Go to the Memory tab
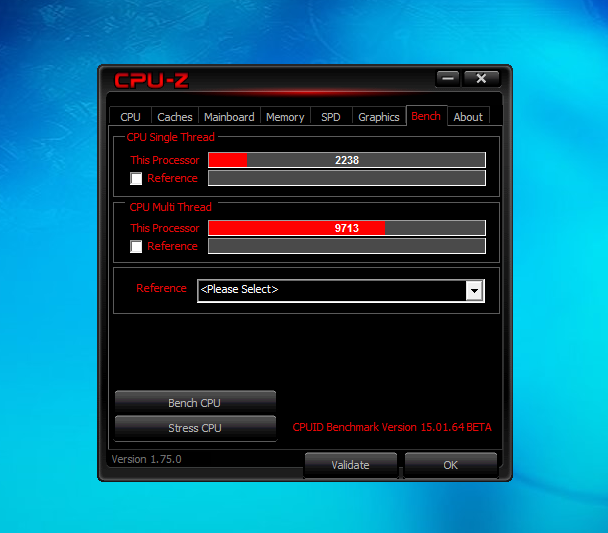The height and width of the screenshot is (533, 608). (285, 117)
